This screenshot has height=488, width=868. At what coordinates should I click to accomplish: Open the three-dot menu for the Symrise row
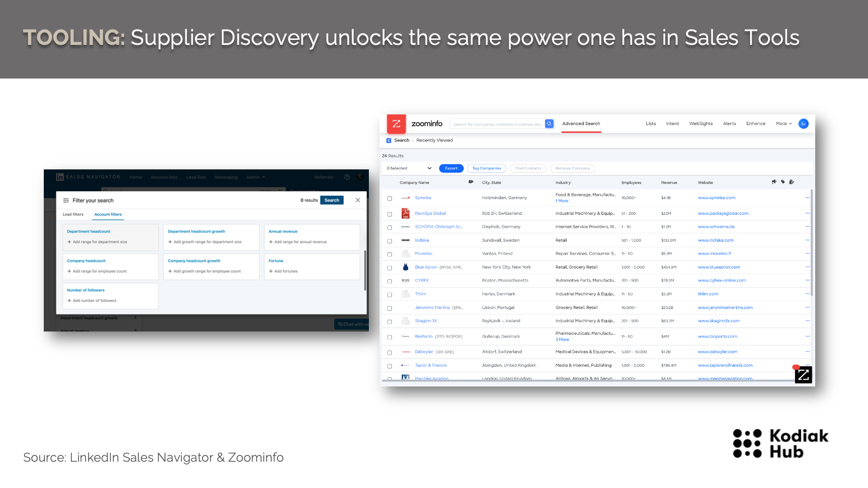tap(807, 197)
